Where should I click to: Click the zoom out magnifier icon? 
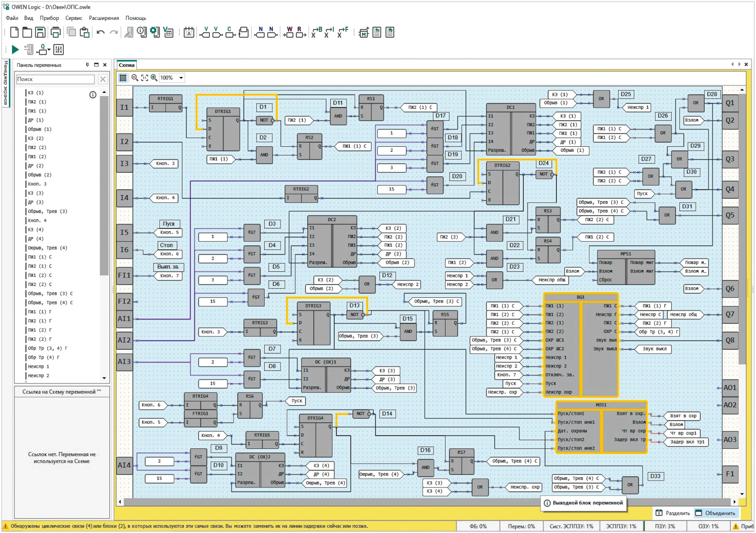point(135,78)
